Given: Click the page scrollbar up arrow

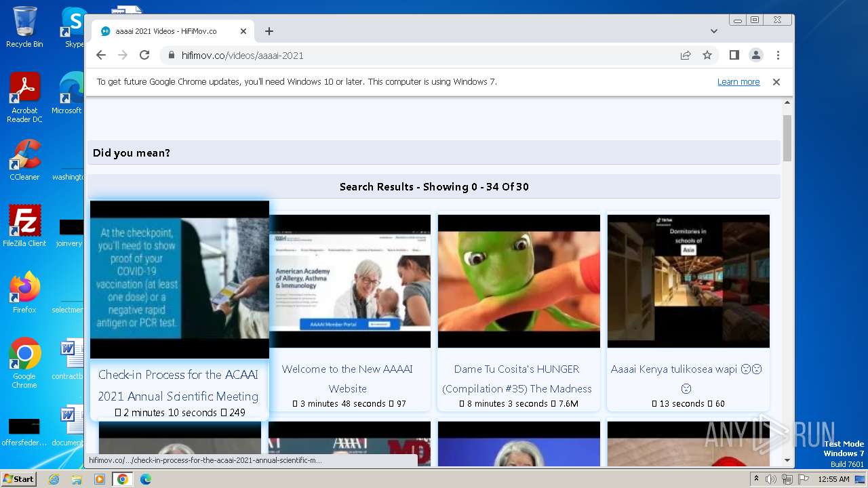Looking at the screenshot, I should coord(787,103).
